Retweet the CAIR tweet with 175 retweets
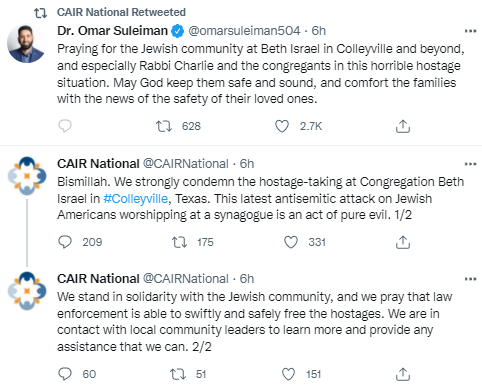This screenshot has width=482, height=388. click(179, 242)
